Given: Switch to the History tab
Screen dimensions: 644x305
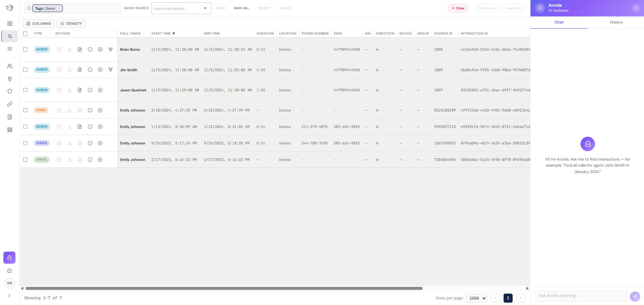Looking at the screenshot, I should tap(616, 22).
